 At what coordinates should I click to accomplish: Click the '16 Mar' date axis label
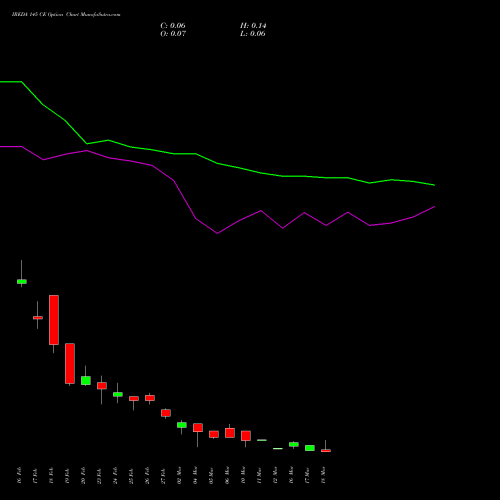(291, 475)
